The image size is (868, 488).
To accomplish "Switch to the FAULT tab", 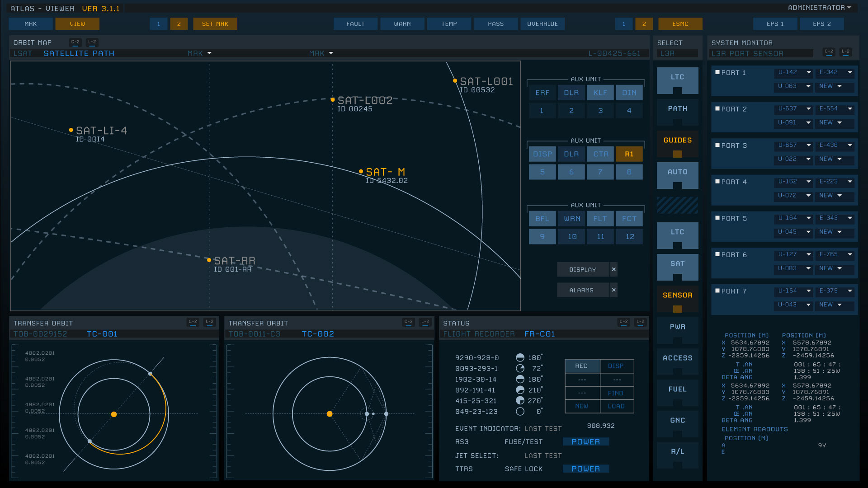I will (355, 24).
